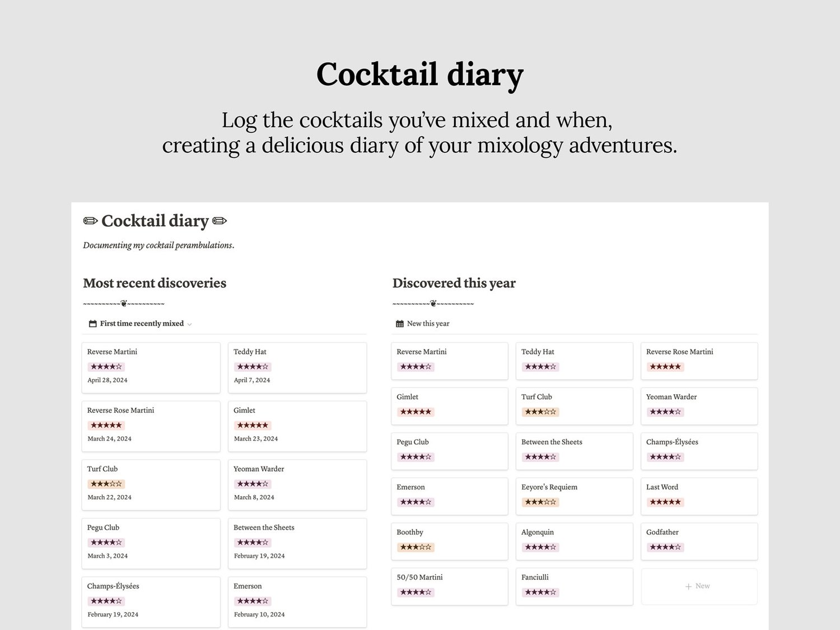Click the orange three-star rating on Boothby
The image size is (840, 630).
pos(416,547)
